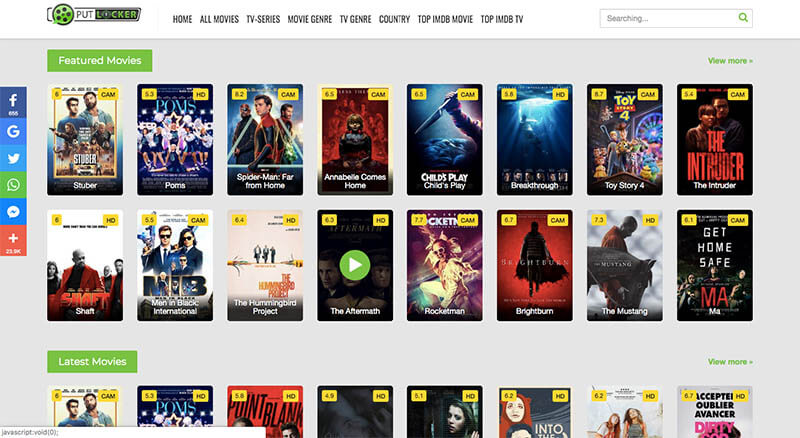Viewport: 800px width, 438px height.
Task: Open Men in Black: International poster
Action: [175, 265]
